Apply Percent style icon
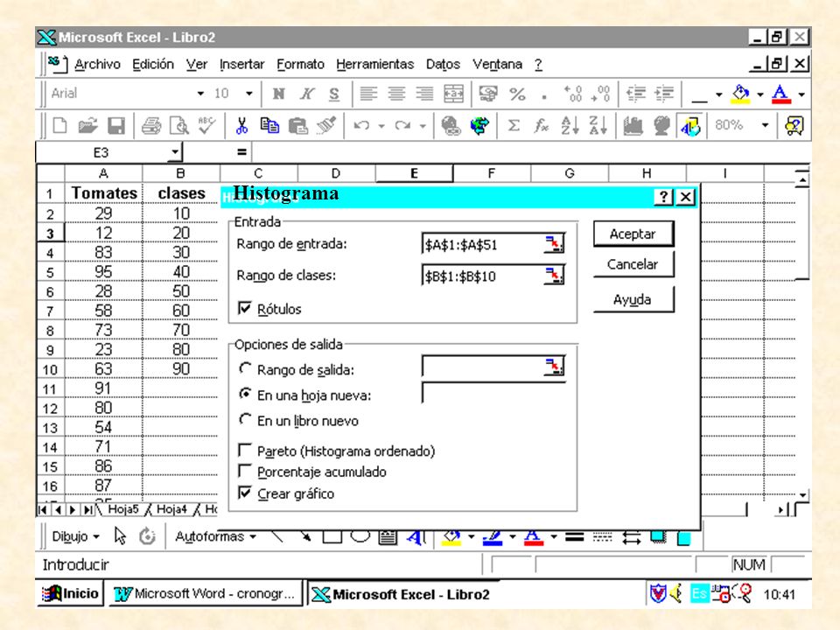 pyautogui.click(x=517, y=94)
